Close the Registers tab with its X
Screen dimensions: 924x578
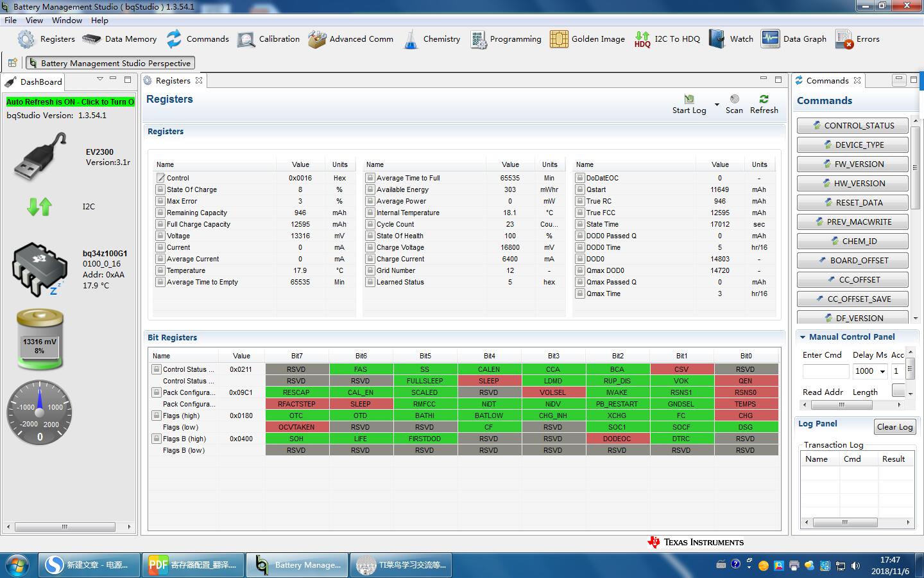pyautogui.click(x=199, y=80)
